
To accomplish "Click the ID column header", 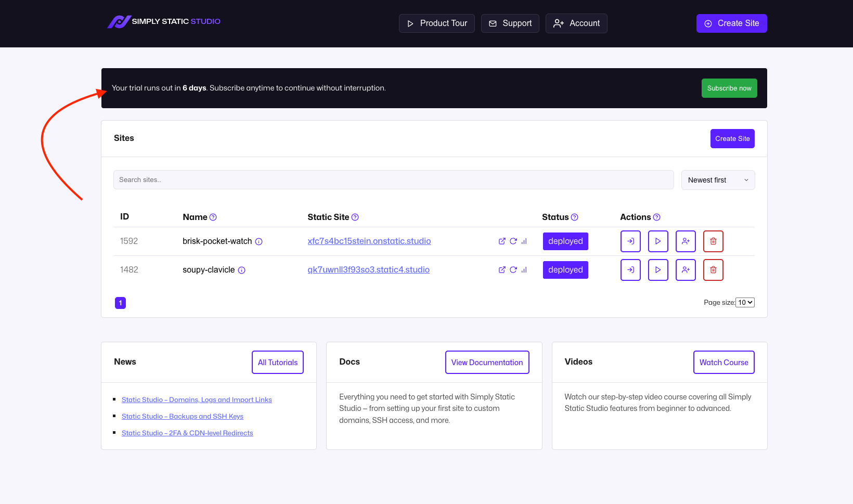I will [124, 217].
